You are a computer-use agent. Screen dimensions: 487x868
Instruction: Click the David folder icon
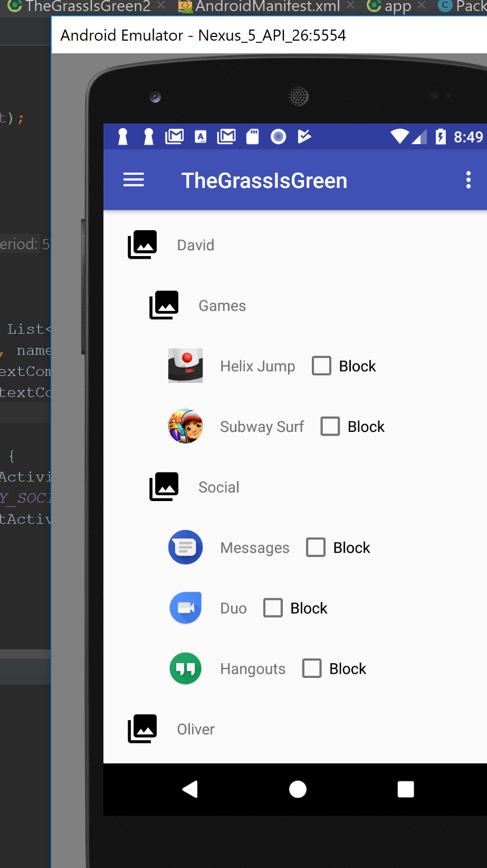(142, 244)
